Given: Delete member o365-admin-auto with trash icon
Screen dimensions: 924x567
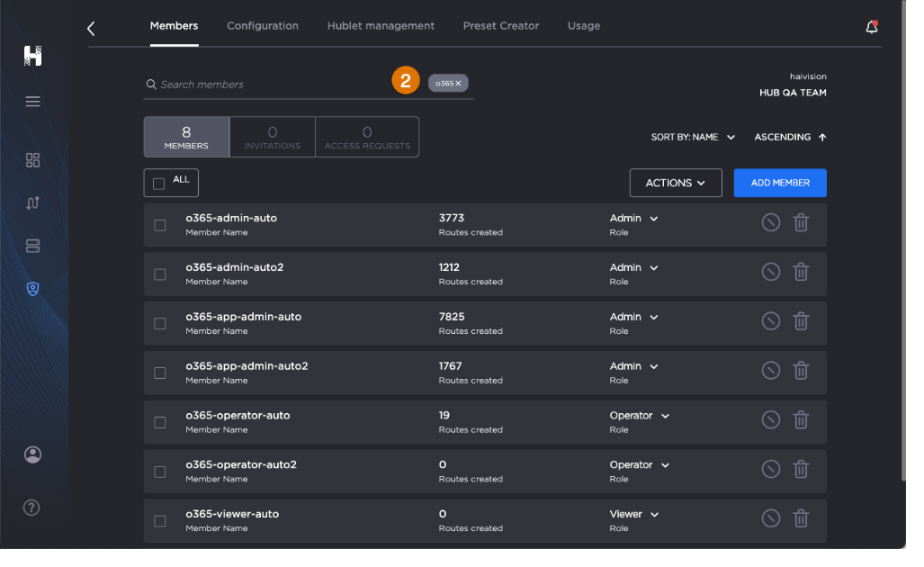Looking at the screenshot, I should pos(801,222).
